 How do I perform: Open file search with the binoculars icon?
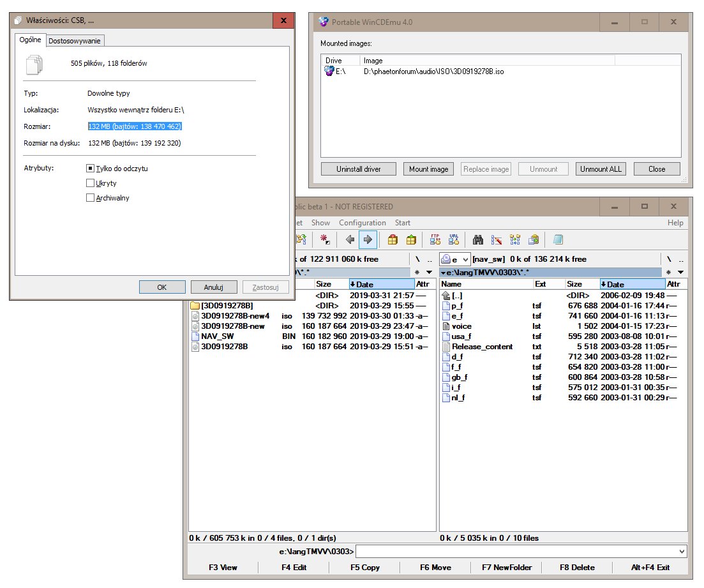point(478,239)
